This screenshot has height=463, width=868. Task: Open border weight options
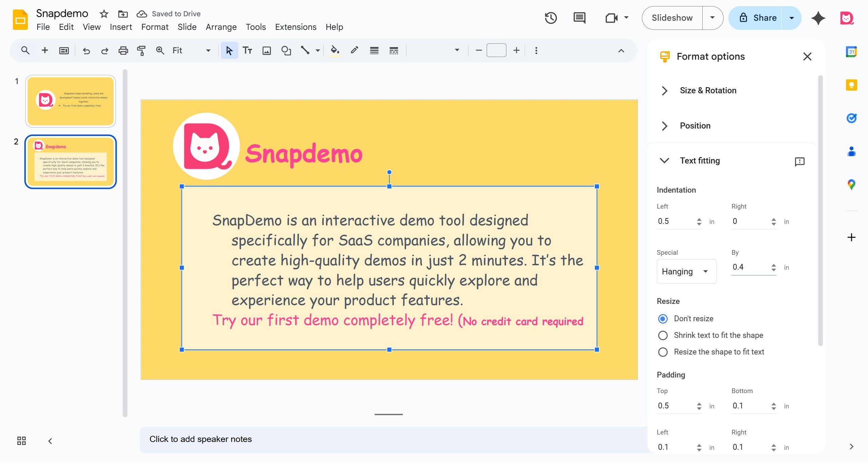coord(374,51)
